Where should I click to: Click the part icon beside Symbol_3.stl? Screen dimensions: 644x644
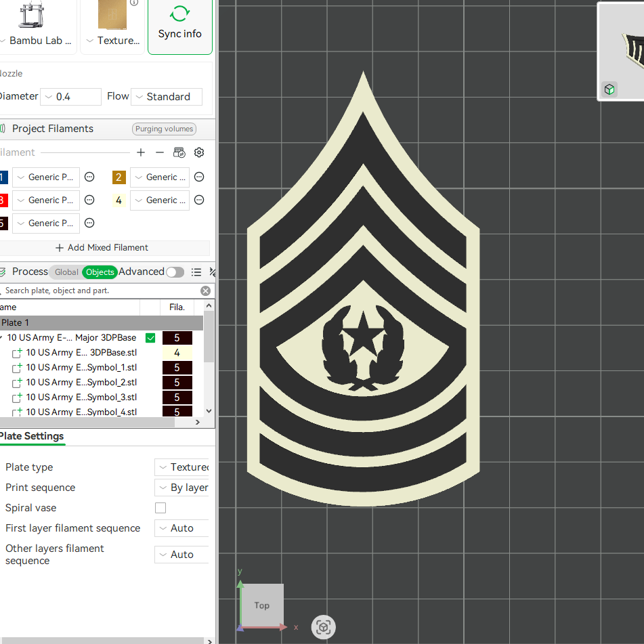17,398
